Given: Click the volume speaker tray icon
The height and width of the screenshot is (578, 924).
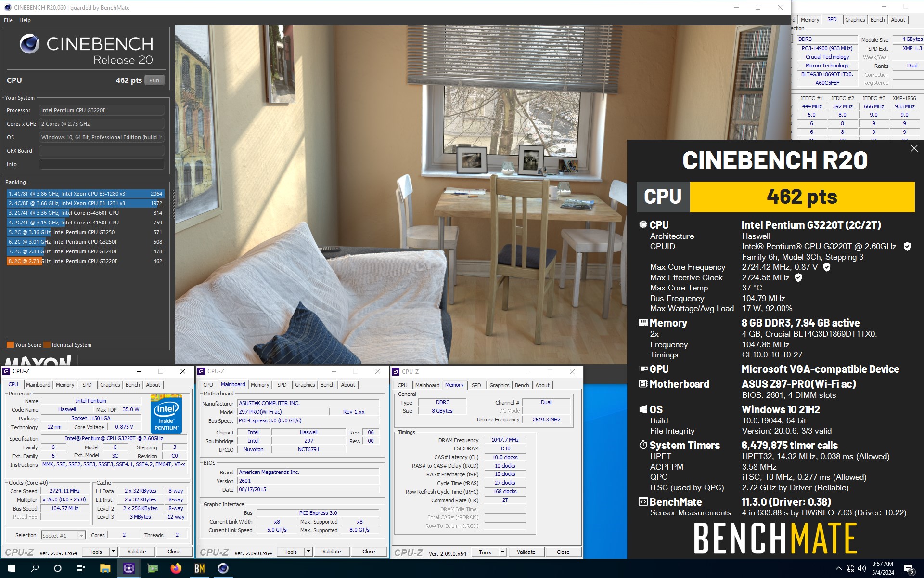Looking at the screenshot, I should click(862, 568).
